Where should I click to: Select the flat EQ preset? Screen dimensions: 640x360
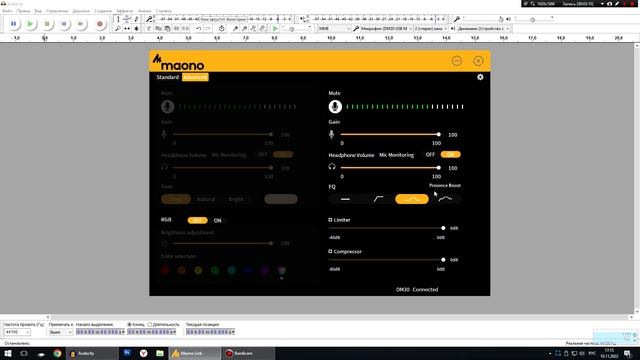[345, 199]
